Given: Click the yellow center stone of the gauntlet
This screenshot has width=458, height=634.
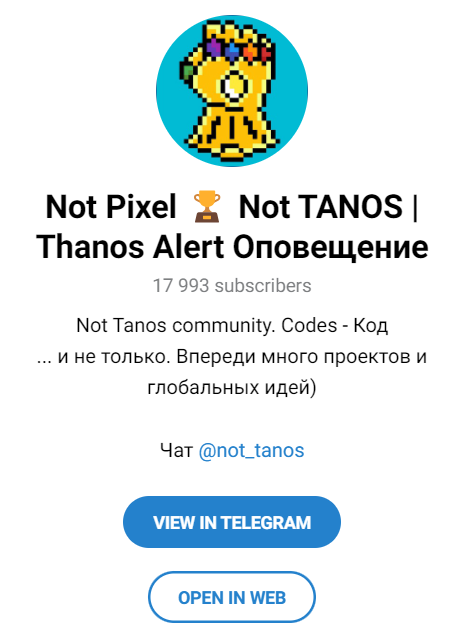Looking at the screenshot, I should click(234, 86).
